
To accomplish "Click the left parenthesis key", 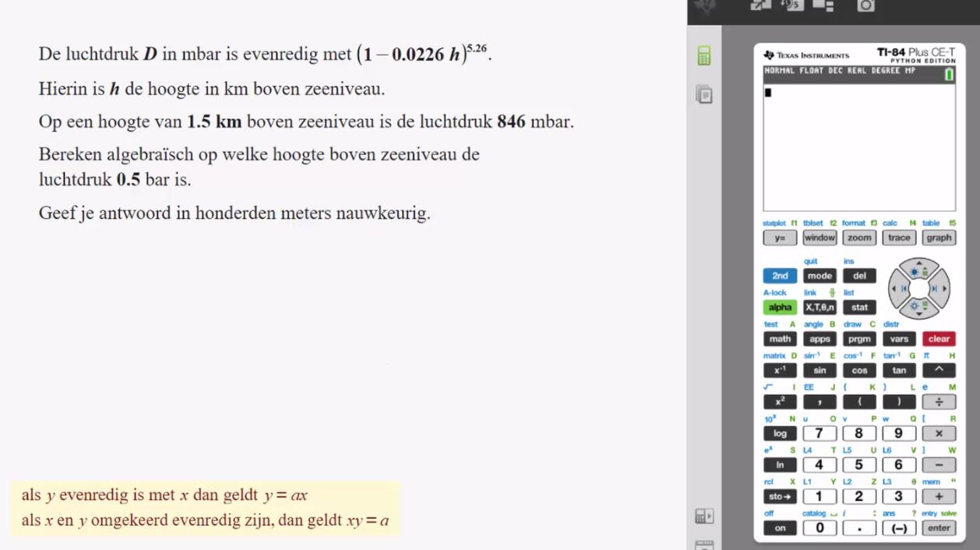I will [859, 402].
